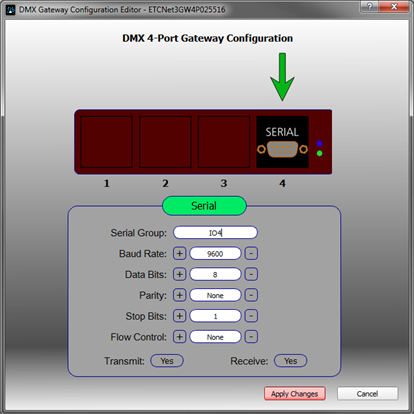Increase Stop Bits with the plus button

coord(179,316)
